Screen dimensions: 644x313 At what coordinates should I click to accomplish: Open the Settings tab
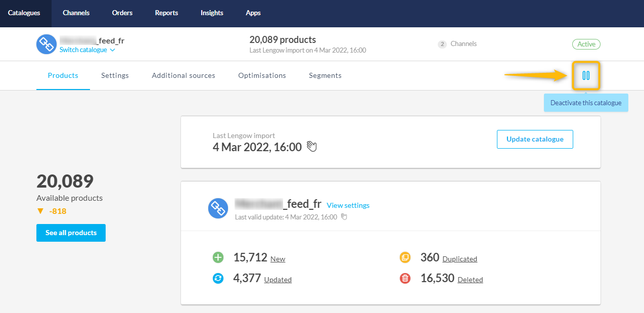coord(115,76)
